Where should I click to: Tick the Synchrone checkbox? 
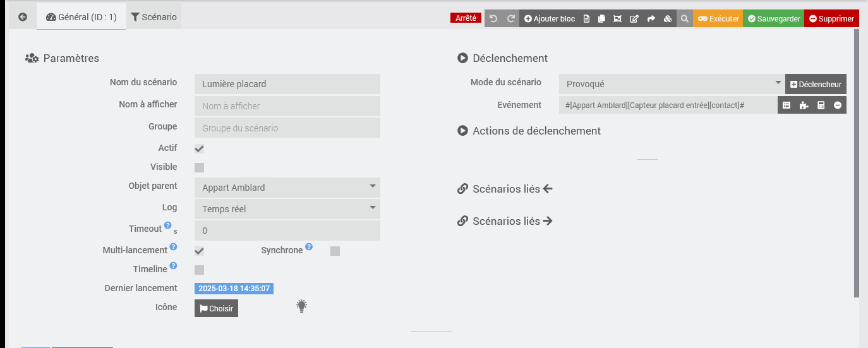(335, 251)
